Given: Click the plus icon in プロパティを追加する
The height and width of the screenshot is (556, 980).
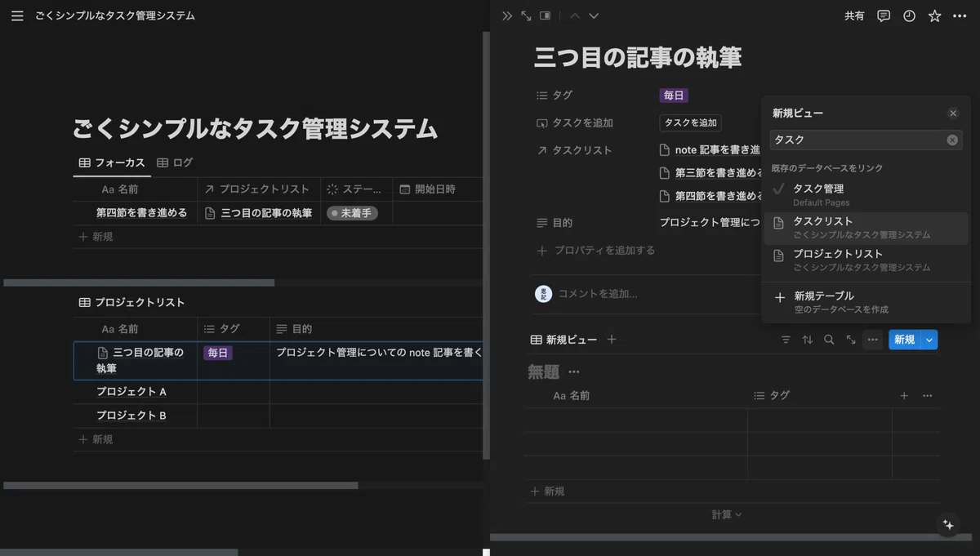Looking at the screenshot, I should pyautogui.click(x=542, y=251).
